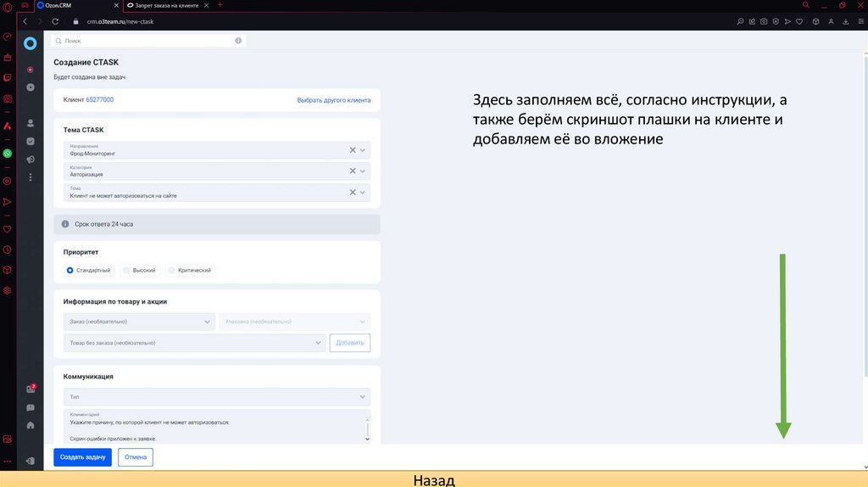Close the Запрет заказа на клиенте tab
This screenshot has height=487, width=868.
click(207, 6)
